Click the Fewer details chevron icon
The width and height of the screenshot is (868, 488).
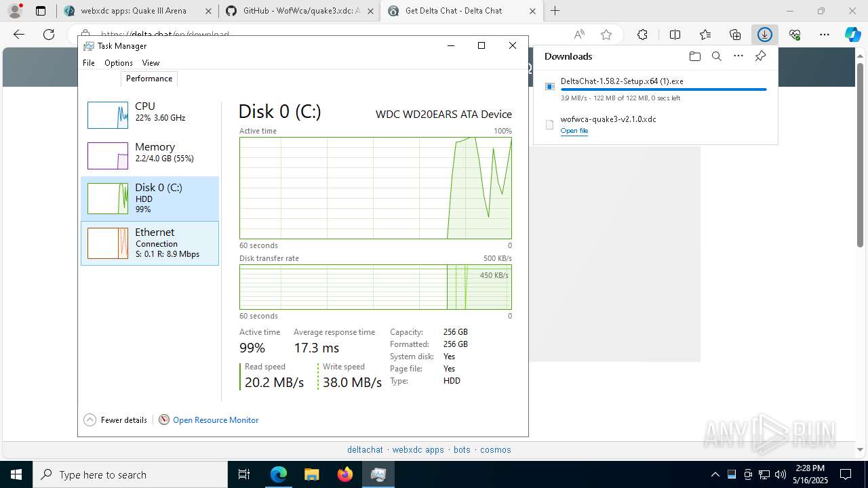pos(90,420)
